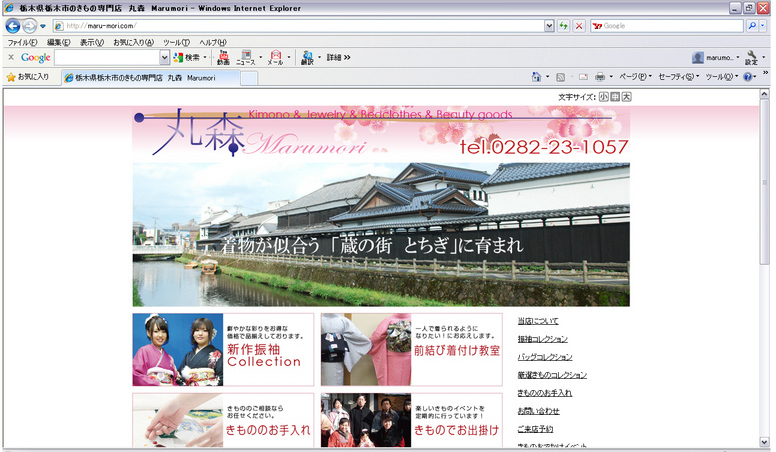Image resolution: width=776 pixels, height=452 pixels.
Task: Click the Refresh page icon
Action: pos(564,26)
